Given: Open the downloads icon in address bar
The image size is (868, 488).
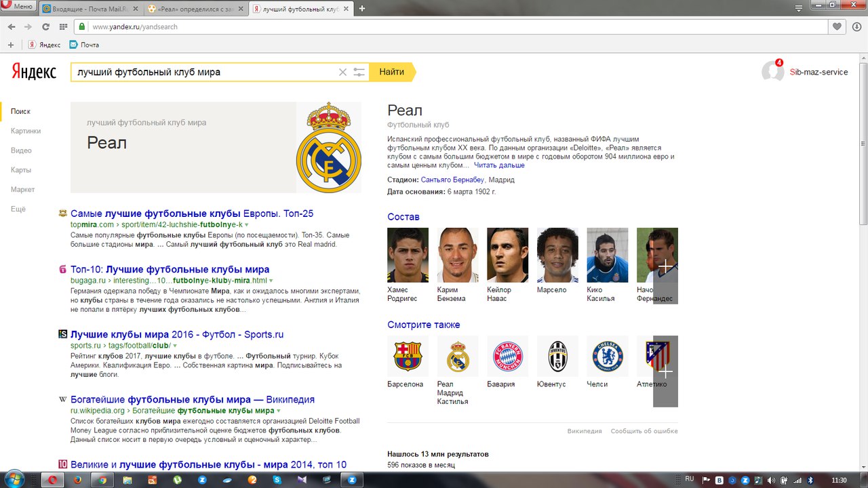Looking at the screenshot, I should coord(856,26).
